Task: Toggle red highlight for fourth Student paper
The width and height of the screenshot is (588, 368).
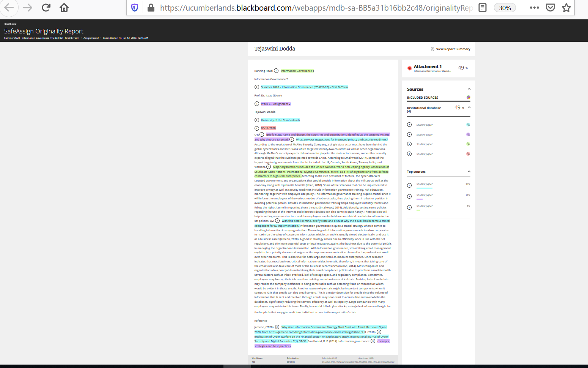Action: pyautogui.click(x=468, y=154)
